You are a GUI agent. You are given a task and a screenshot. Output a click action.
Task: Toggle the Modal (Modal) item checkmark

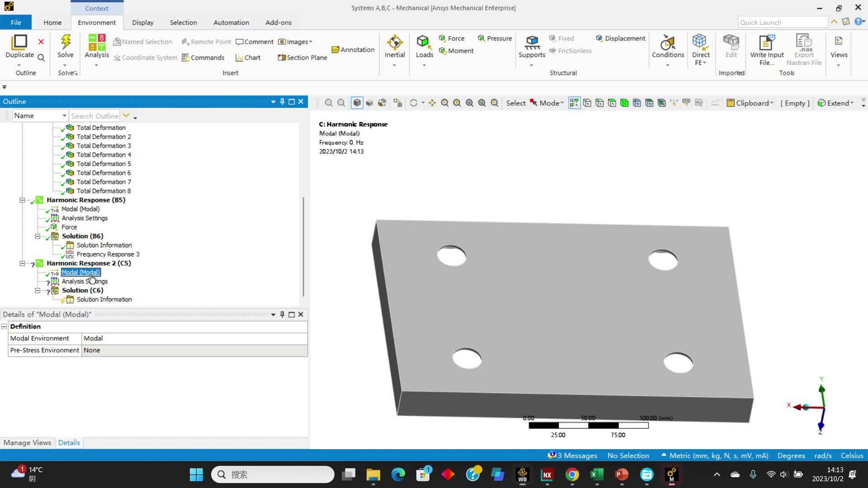point(48,273)
